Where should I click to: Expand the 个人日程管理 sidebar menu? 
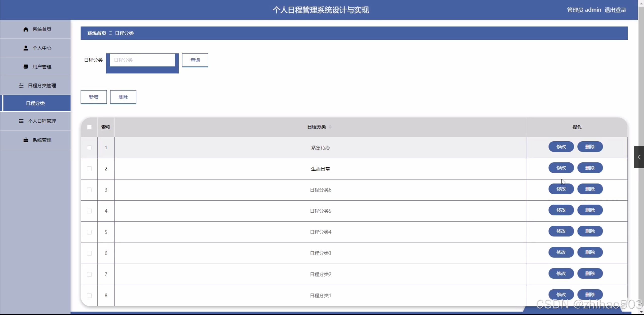point(42,121)
